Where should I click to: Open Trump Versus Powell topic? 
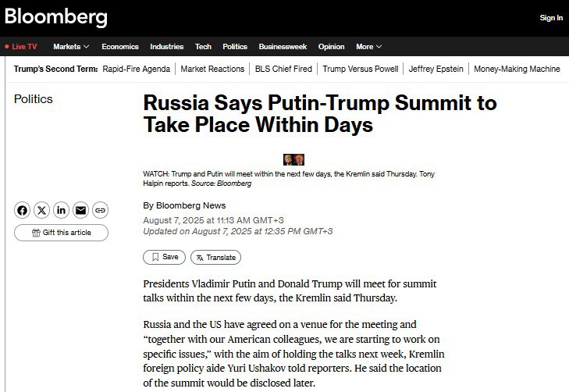(361, 69)
